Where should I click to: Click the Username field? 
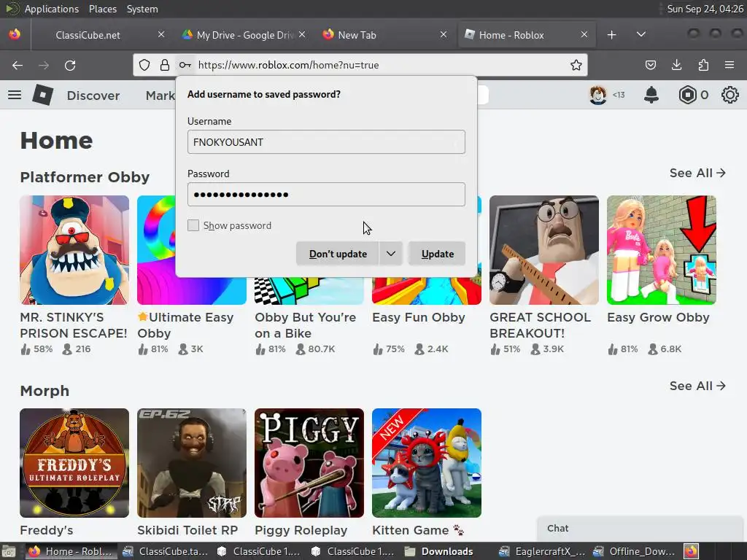coord(326,142)
